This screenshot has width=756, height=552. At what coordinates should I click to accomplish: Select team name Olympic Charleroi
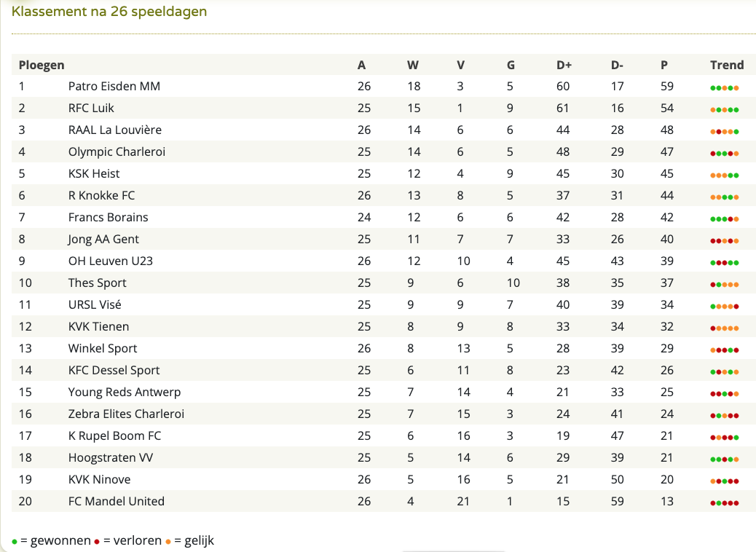[117, 152]
